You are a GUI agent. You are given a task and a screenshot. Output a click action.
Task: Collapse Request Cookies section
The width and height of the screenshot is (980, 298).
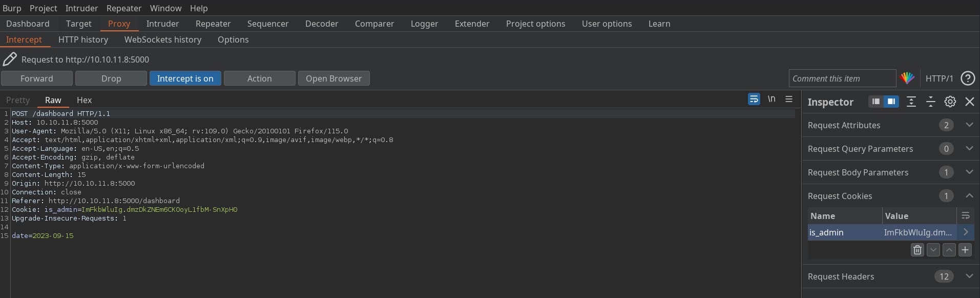(969, 195)
